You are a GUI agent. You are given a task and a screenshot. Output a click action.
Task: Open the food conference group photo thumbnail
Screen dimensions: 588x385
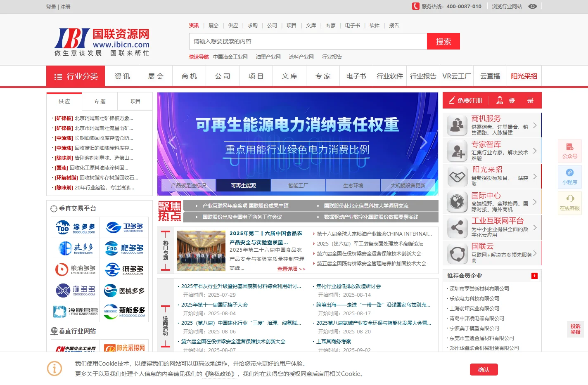coord(201,251)
